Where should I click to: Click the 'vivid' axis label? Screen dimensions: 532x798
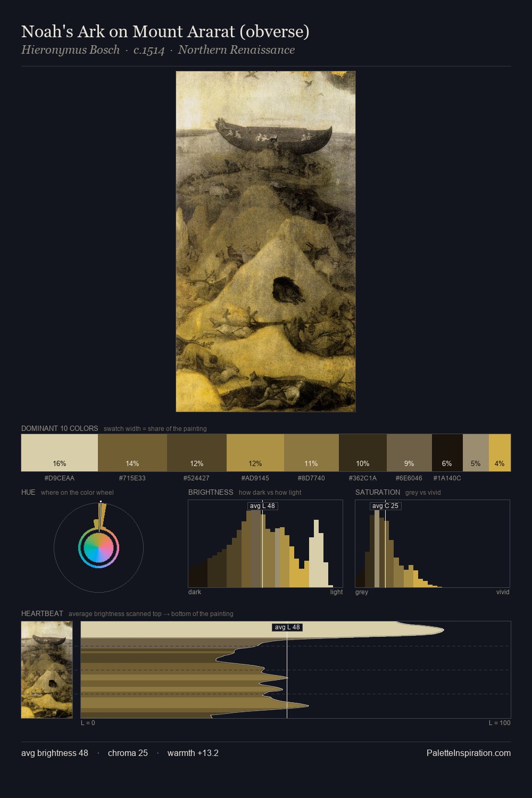[x=503, y=592]
